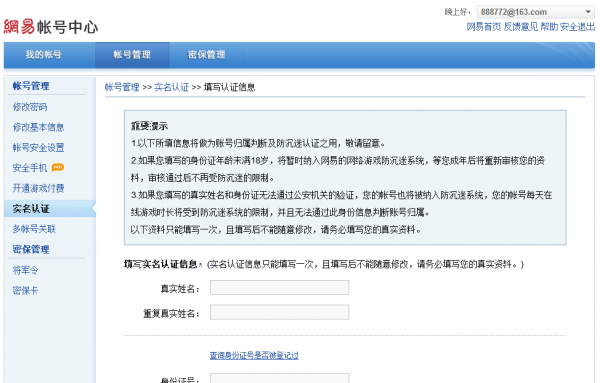The height and width of the screenshot is (383, 600).
Task: Focus the 重复真实姓名 input field
Action: click(x=279, y=312)
